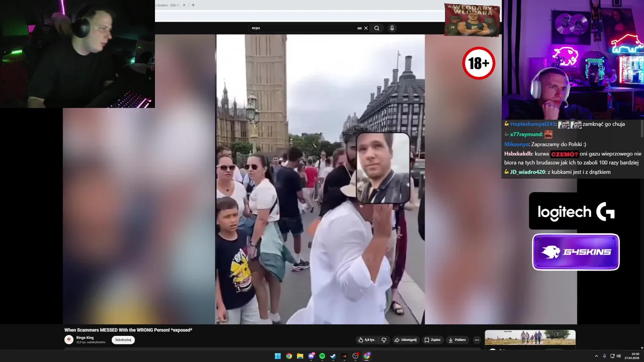This screenshot has height=362, width=644.
Task: Subscribe via the Subskrybuj button
Action: click(x=123, y=340)
